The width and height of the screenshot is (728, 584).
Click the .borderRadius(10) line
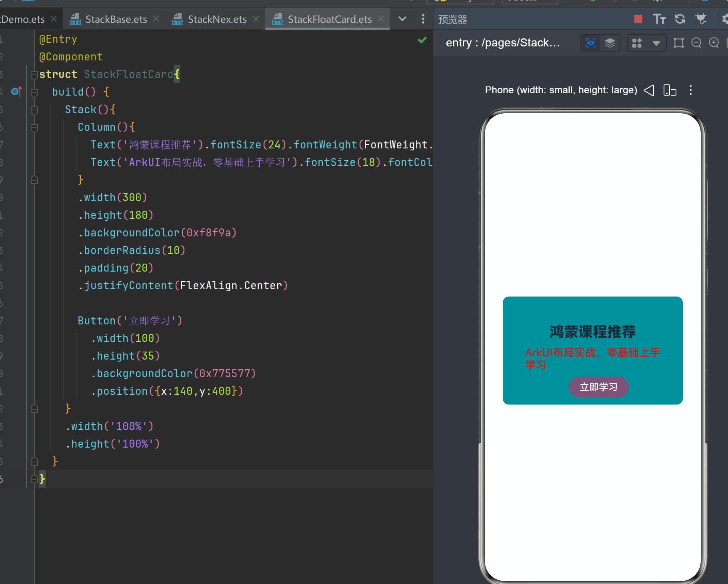132,250
